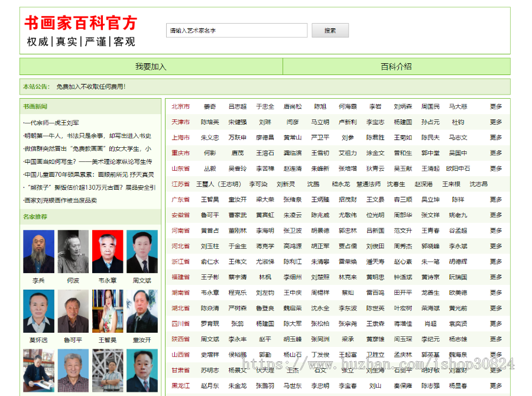The height and width of the screenshot is (396, 532).
Task: Open artist 欧阳中石 in Shandong row
Action: click(458, 168)
